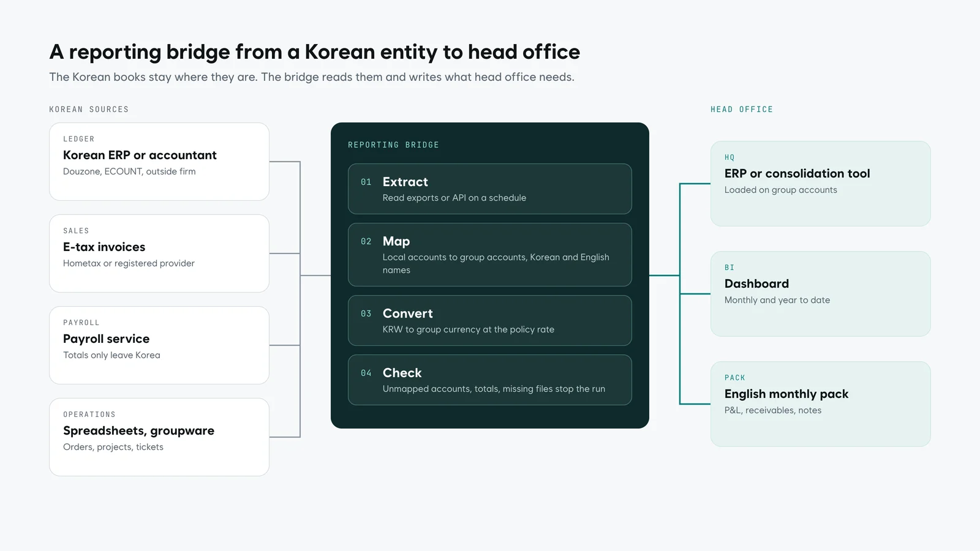Image resolution: width=980 pixels, height=551 pixels.
Task: Click the step number '02'
Action: [366, 241]
